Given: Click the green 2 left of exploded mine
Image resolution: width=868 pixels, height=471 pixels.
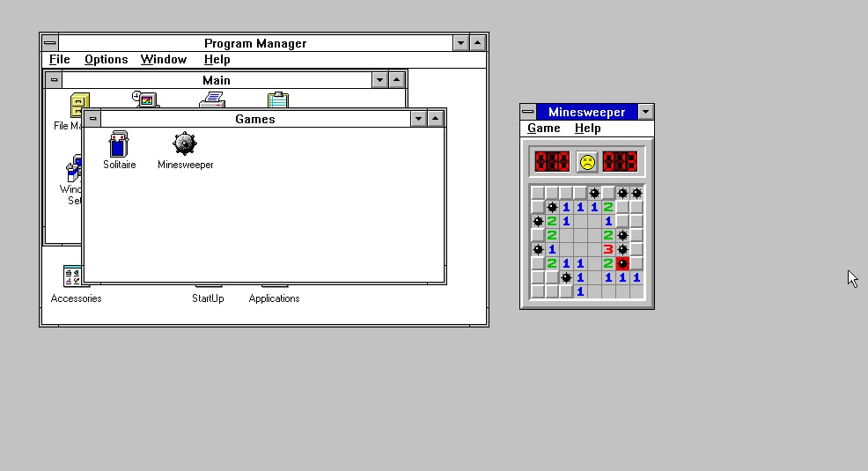Looking at the screenshot, I should point(608,263).
